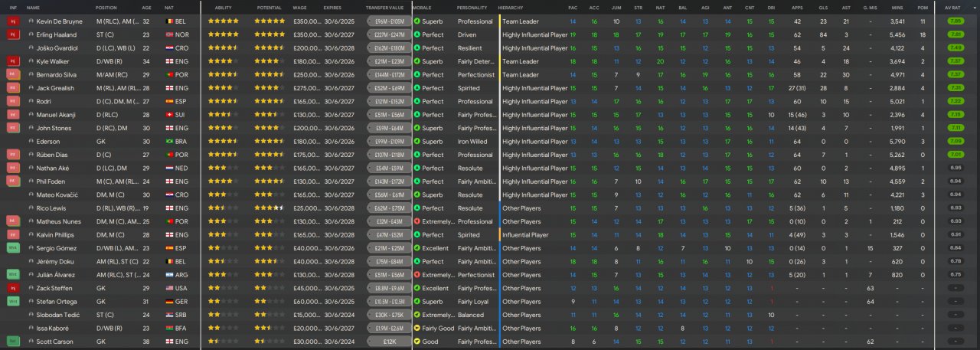Viewport: 980px width, 350px height.
Task: Click Kalvin Phillips's Influential Player hierarchy
Action: click(525, 235)
